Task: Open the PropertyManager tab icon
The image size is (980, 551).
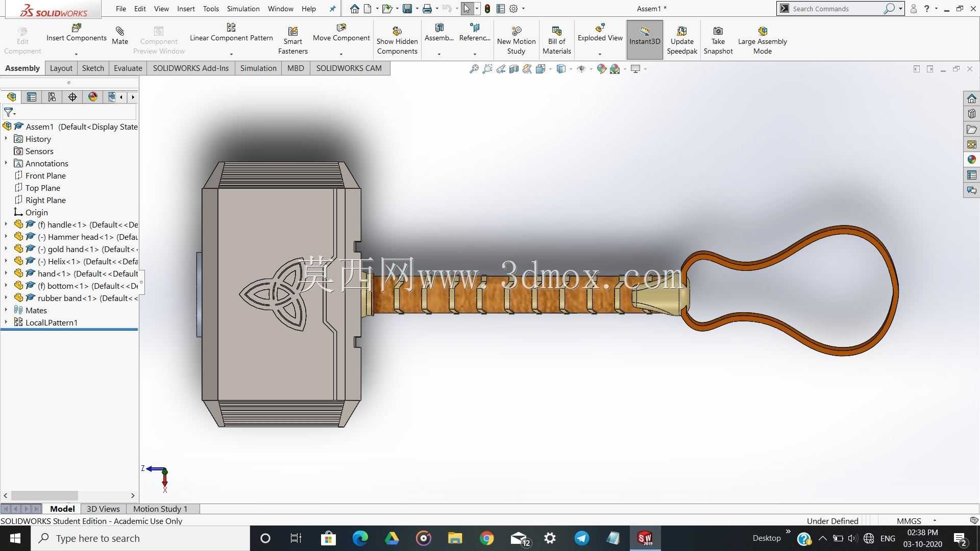Action: point(32,97)
